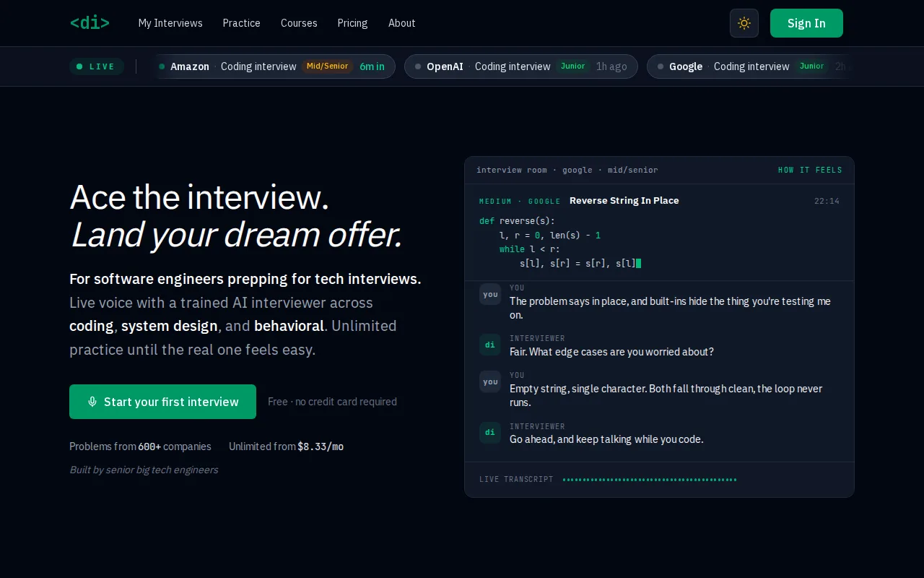Toggle the light mode sun icon
This screenshot has height=578, width=924.
click(x=744, y=23)
